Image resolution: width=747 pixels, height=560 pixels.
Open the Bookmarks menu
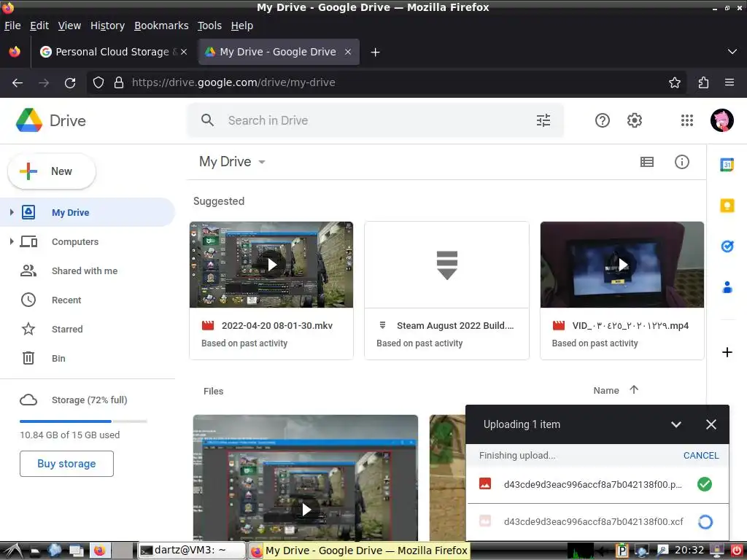[161, 26]
